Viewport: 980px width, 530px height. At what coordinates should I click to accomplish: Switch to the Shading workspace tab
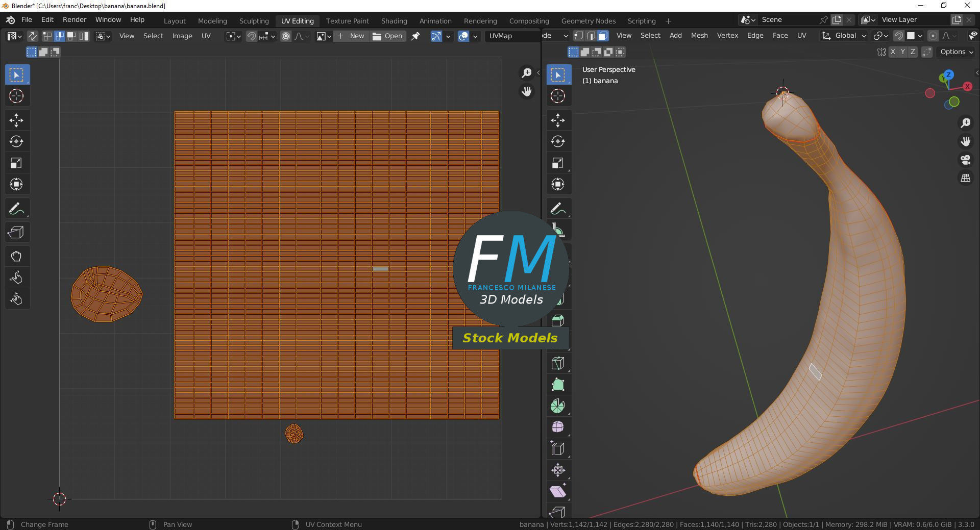pyautogui.click(x=394, y=21)
